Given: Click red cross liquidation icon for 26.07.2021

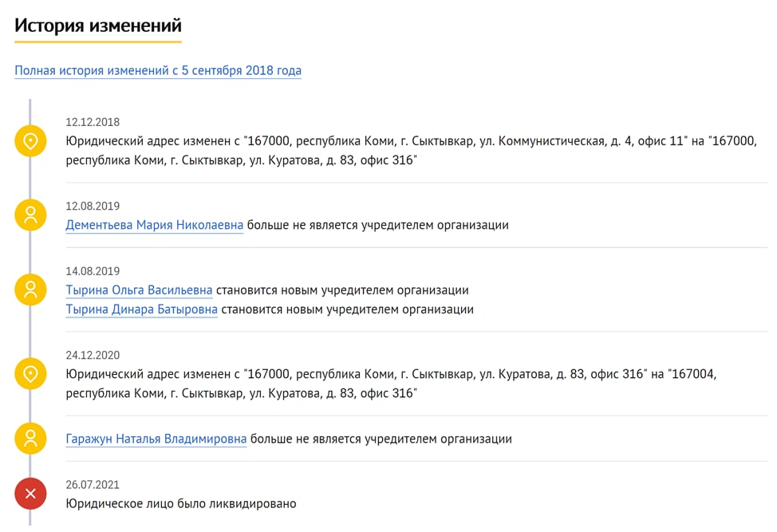Looking at the screenshot, I should click(30, 494).
